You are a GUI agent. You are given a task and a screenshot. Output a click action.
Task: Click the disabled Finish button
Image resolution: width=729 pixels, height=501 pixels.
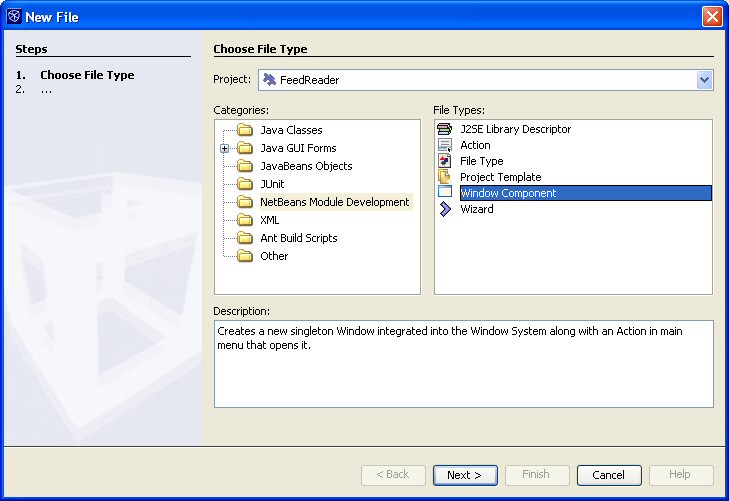537,475
